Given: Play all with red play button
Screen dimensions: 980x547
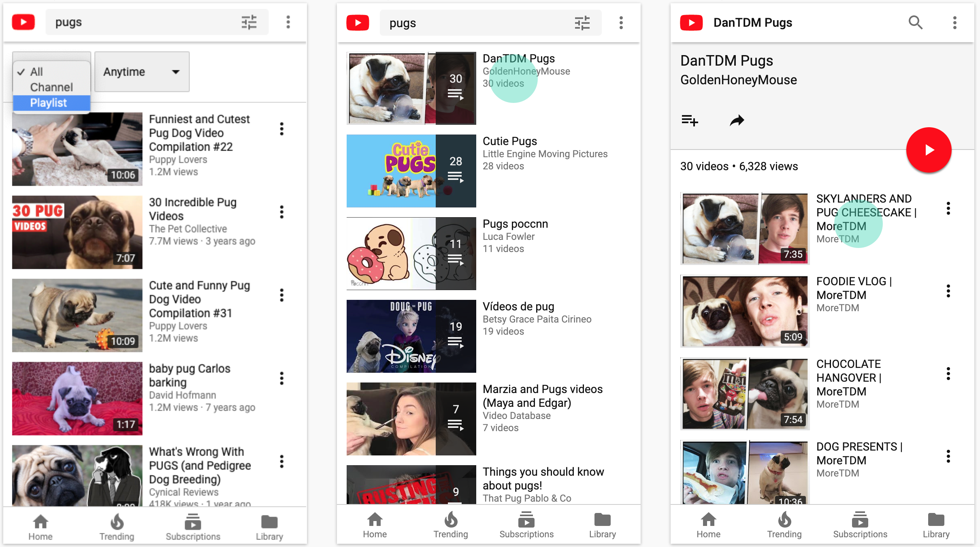Looking at the screenshot, I should [x=929, y=150].
